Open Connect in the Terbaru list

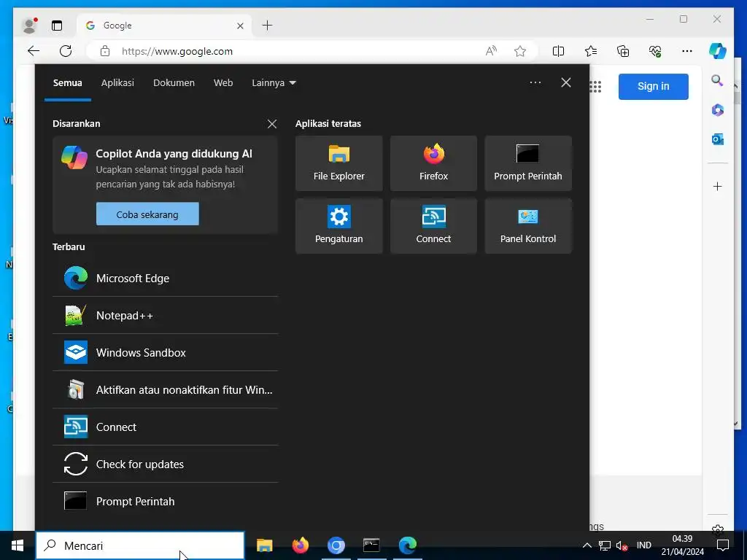coord(166,427)
